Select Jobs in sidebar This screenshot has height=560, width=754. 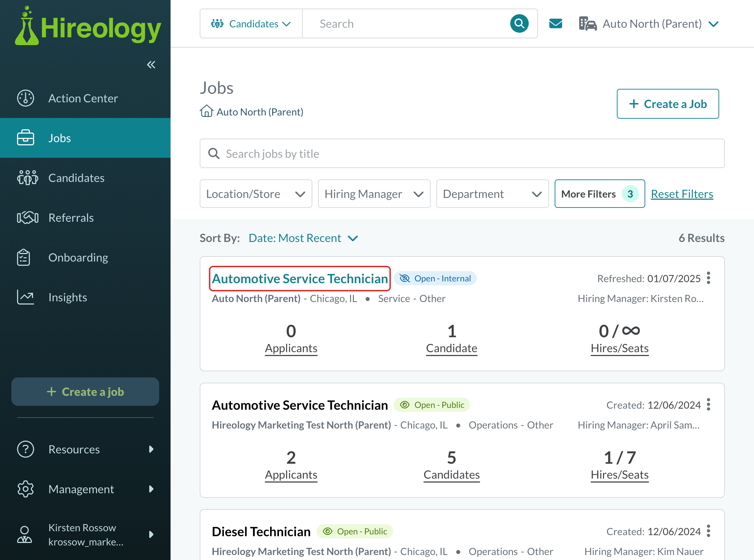click(x=85, y=138)
